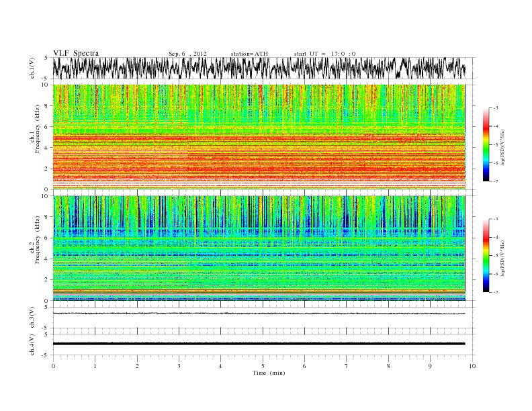This screenshot has width=532, height=411.
Task: Click the "Time (min)" x-axis label
Action: coord(269,373)
